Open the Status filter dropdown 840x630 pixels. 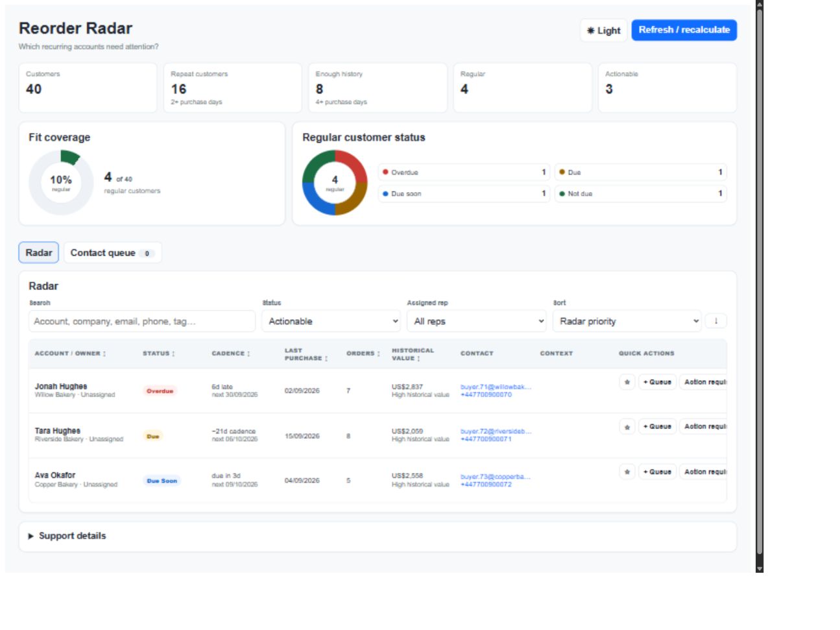point(331,321)
